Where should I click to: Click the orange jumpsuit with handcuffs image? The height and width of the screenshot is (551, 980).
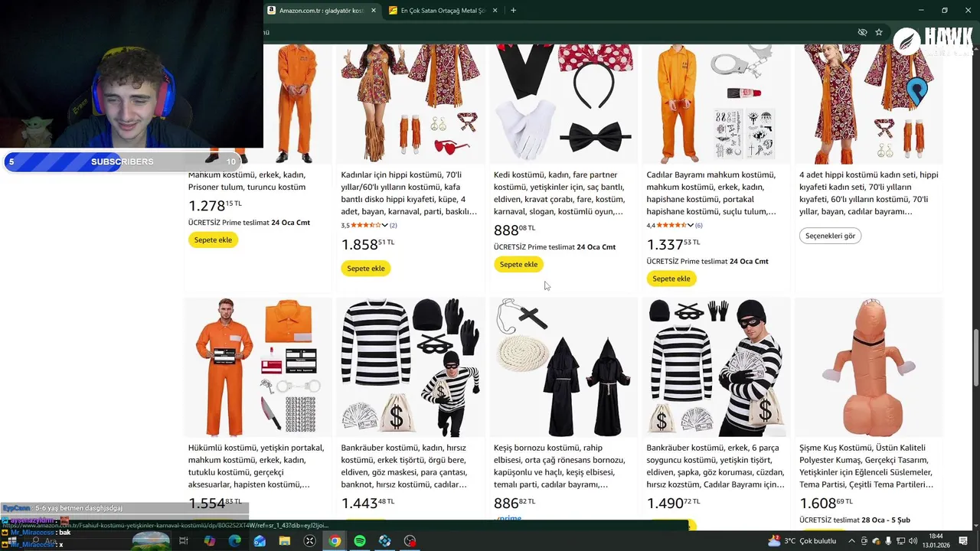click(x=716, y=103)
